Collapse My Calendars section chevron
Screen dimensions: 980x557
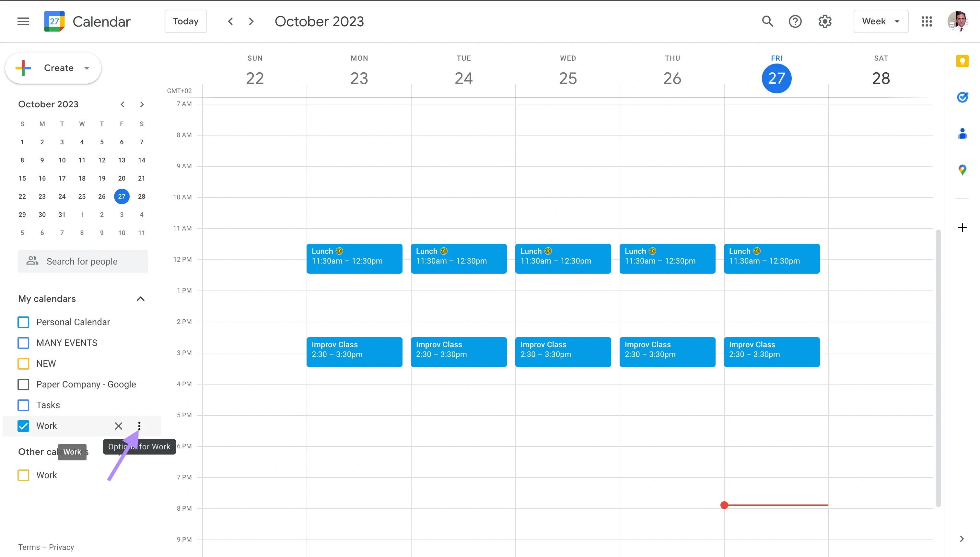click(141, 298)
